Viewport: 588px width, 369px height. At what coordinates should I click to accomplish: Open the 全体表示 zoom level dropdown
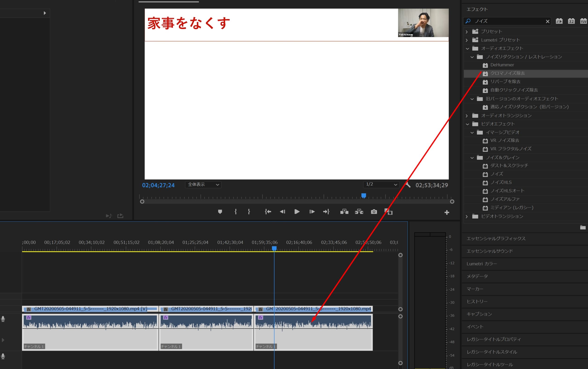click(x=203, y=185)
